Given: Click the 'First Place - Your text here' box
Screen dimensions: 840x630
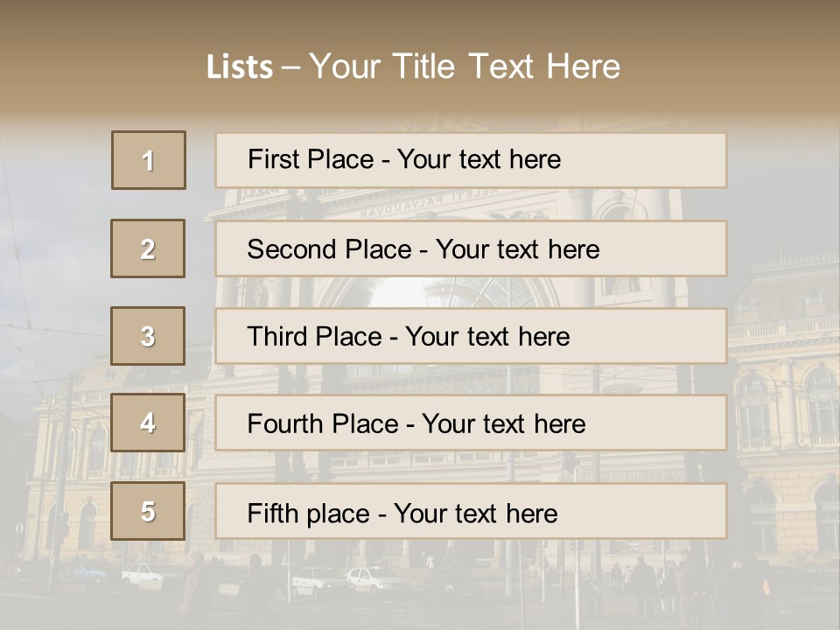Looking at the screenshot, I should 471,160.
